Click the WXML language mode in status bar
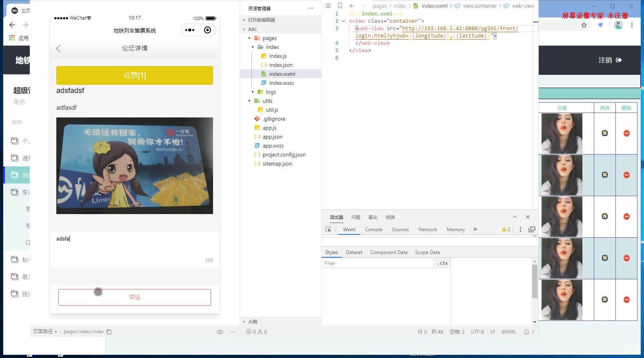Image resolution: width=644 pixels, height=358 pixels. tap(509, 332)
